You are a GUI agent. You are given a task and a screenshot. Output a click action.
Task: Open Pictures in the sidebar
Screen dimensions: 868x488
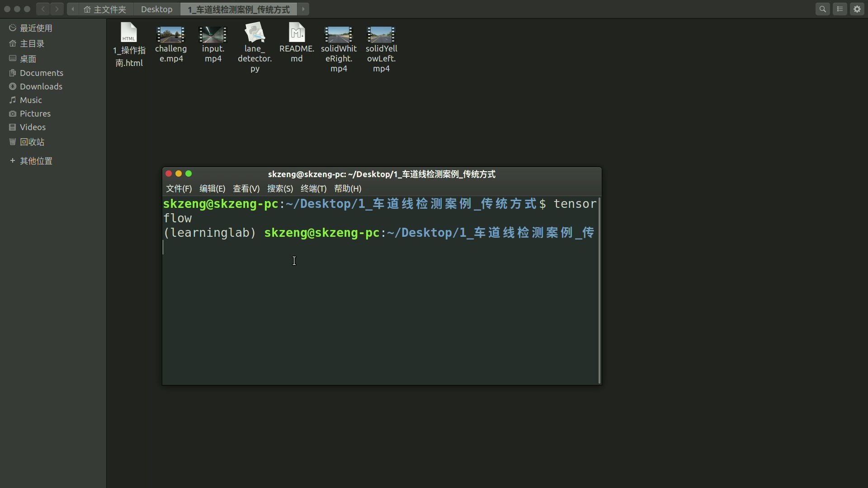click(53, 113)
